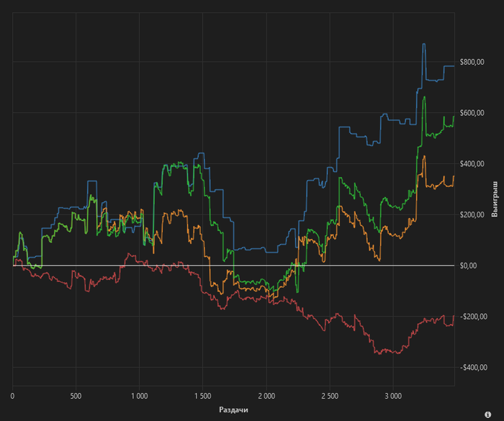Click the $0,00 axis label
Screen dimensions: 504x421
(x=468, y=266)
